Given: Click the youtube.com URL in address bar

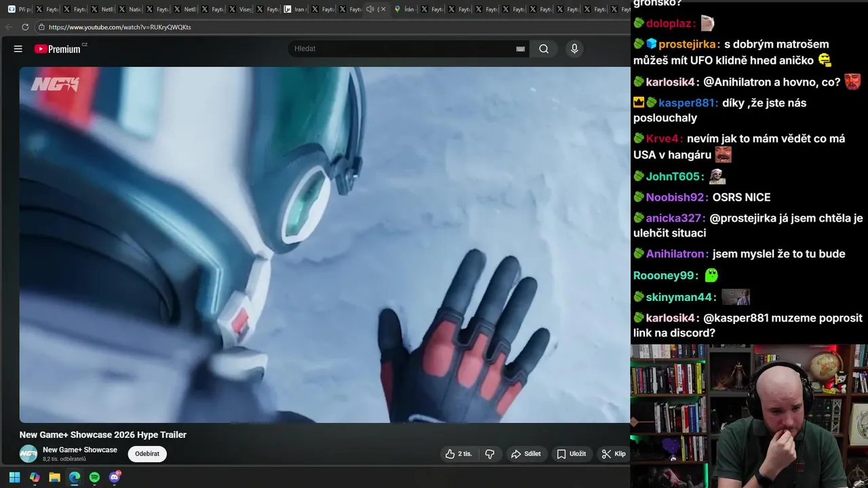Looking at the screenshot, I should tap(119, 27).
